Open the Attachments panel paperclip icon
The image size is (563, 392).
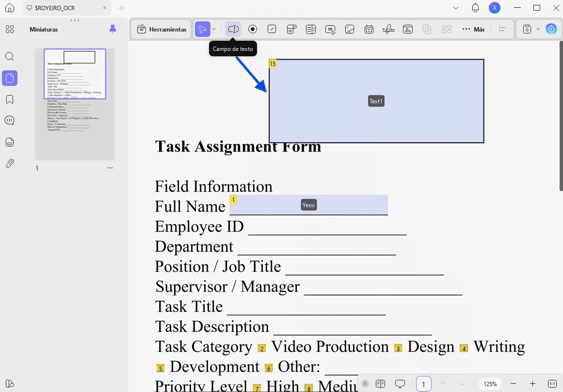coord(10,163)
